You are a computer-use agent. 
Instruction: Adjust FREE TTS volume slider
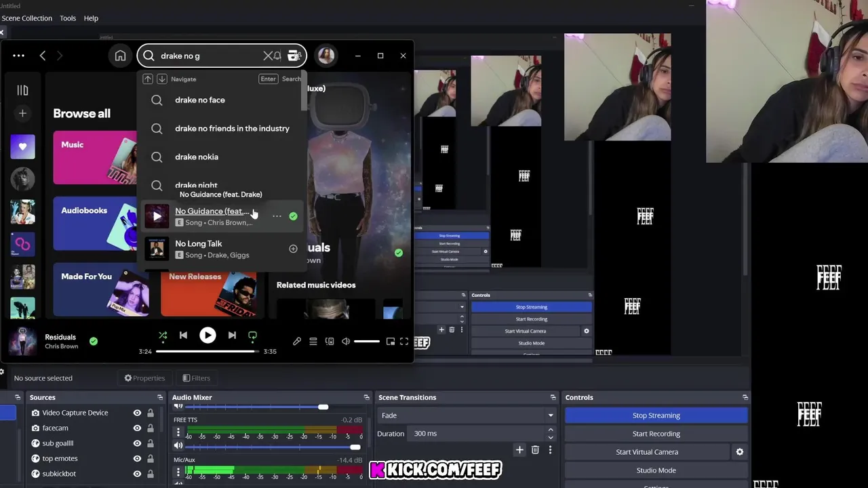[x=273, y=447]
